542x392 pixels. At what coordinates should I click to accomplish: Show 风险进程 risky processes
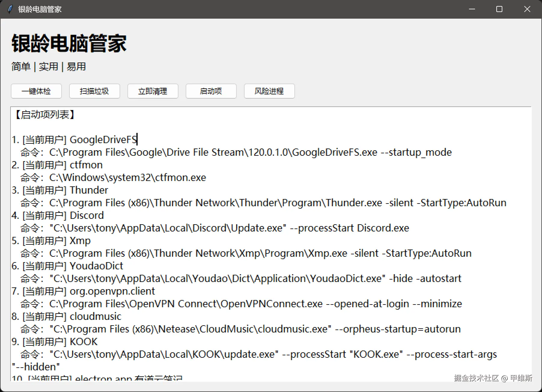tap(269, 91)
